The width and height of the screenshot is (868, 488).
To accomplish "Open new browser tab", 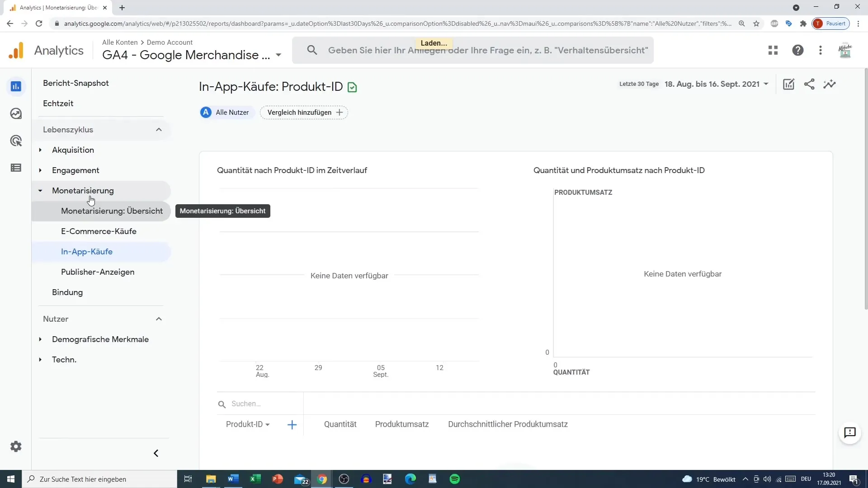I will [x=122, y=8].
